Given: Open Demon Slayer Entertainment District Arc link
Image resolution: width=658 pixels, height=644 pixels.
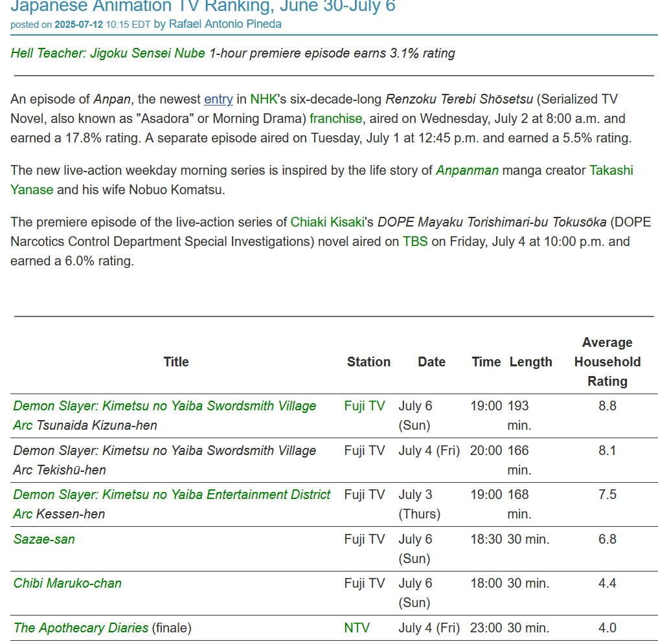Looking at the screenshot, I should click(172, 504).
